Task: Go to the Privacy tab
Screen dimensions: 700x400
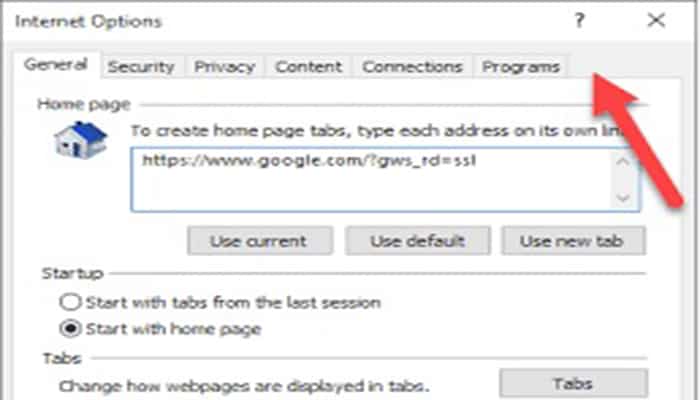Action: tap(224, 67)
